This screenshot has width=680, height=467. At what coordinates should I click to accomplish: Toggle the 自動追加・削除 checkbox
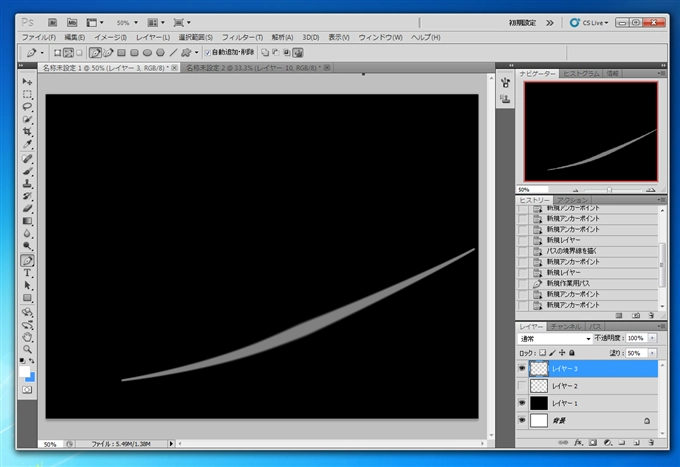tap(208, 53)
